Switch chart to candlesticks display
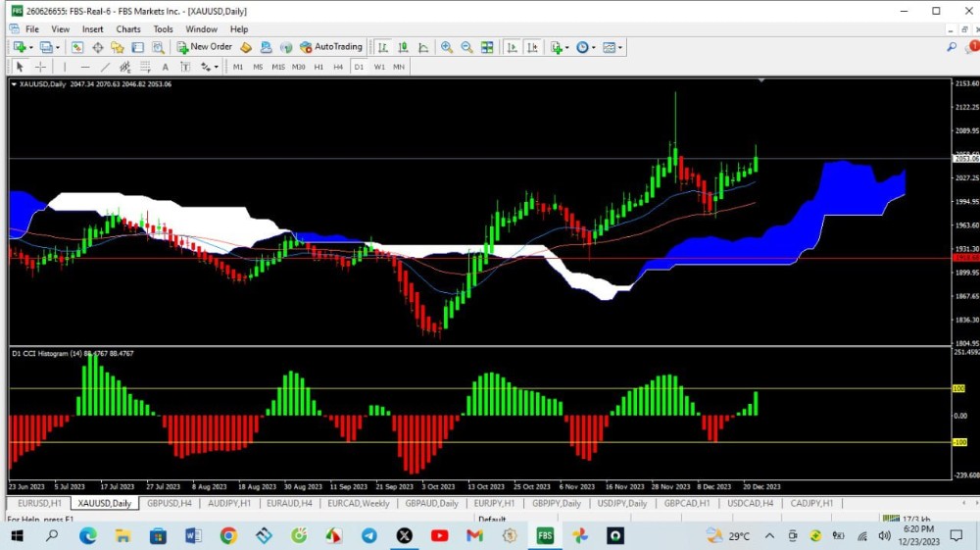This screenshot has width=980, height=550. pyautogui.click(x=403, y=47)
